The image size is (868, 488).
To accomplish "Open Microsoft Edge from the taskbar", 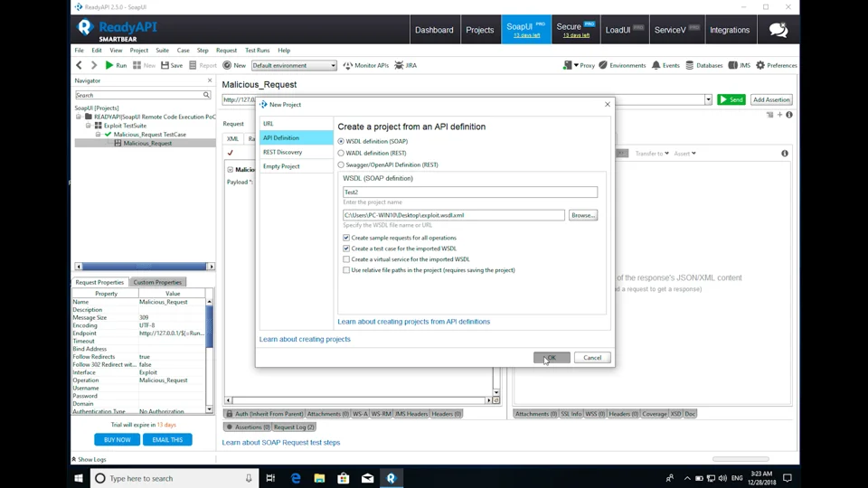I will pos(296,478).
